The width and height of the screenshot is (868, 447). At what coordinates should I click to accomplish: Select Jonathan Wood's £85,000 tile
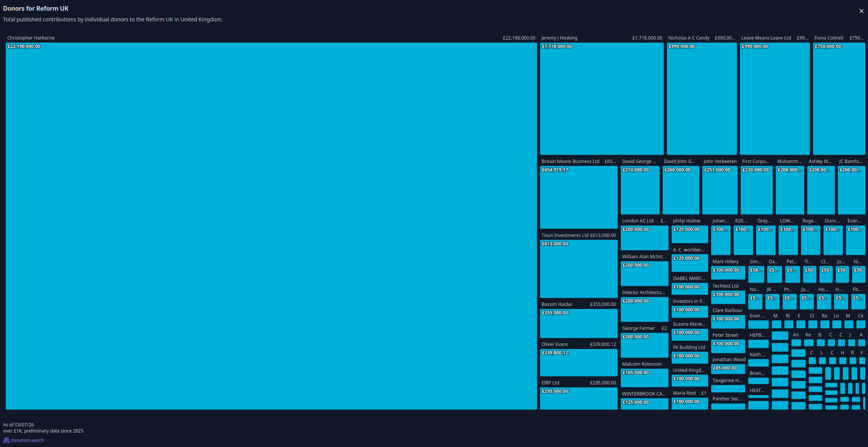click(728, 369)
